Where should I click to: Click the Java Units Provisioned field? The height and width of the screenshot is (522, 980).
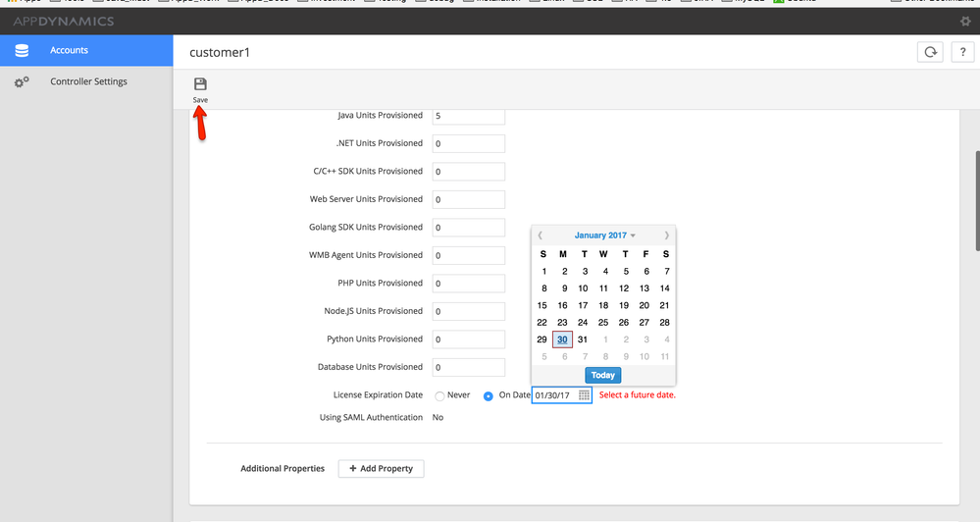click(468, 116)
